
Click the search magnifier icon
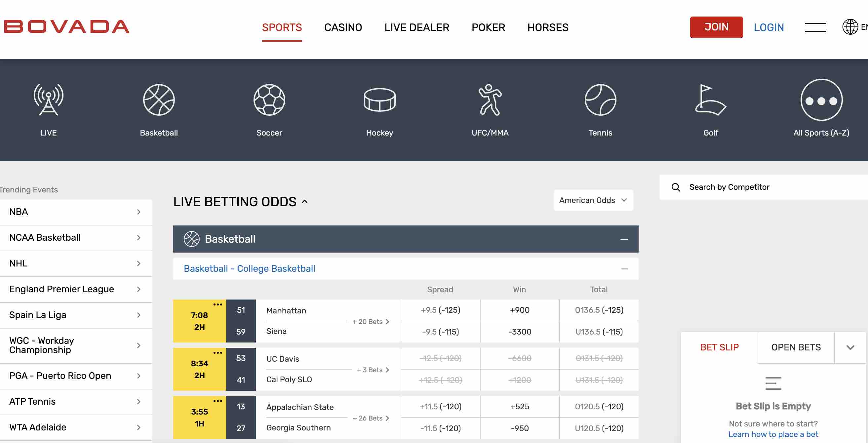pos(676,187)
